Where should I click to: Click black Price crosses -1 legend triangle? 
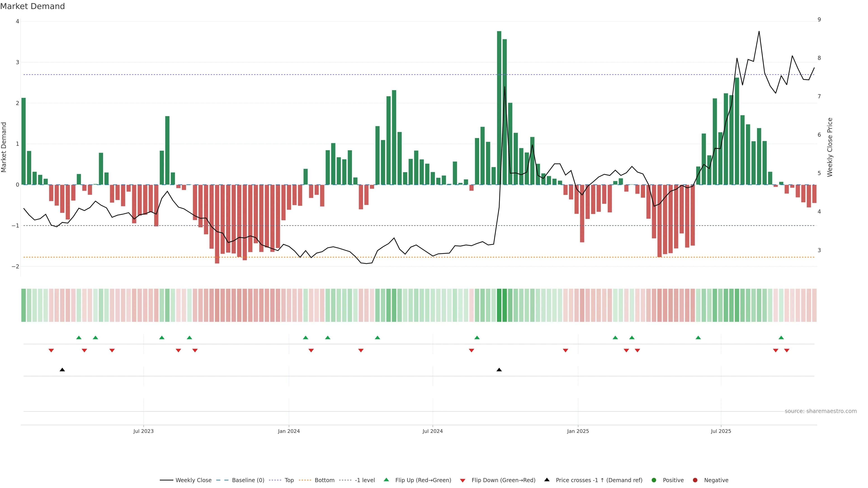547,480
